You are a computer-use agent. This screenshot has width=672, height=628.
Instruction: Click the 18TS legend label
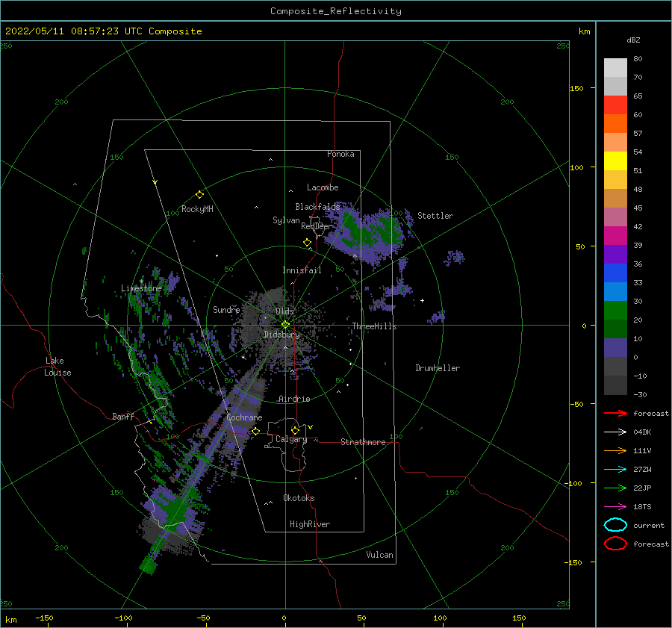pos(642,507)
